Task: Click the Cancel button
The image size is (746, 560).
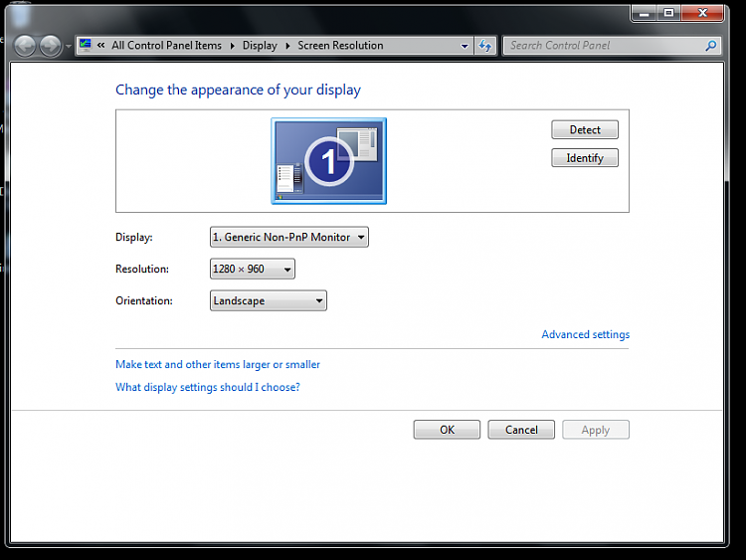Action: click(x=521, y=430)
